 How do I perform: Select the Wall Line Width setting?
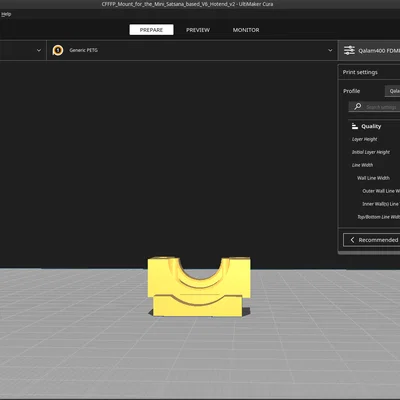click(373, 178)
